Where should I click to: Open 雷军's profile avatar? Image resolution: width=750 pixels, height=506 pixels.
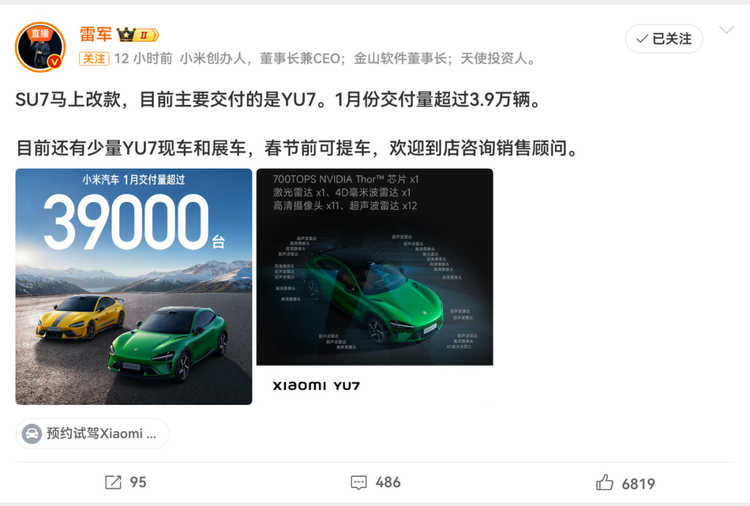[40, 47]
